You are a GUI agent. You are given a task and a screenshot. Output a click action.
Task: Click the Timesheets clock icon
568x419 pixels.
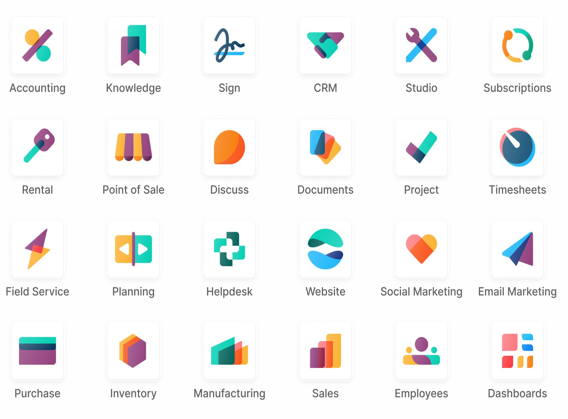click(517, 147)
